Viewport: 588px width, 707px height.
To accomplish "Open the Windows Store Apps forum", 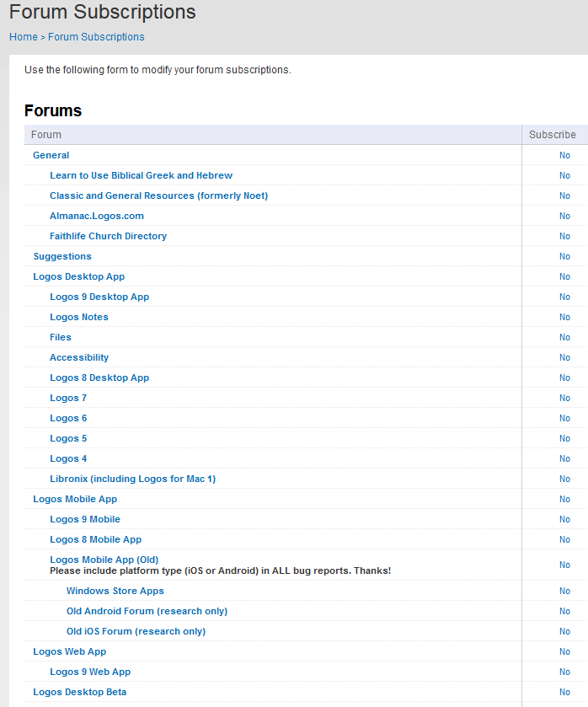I will 115,591.
